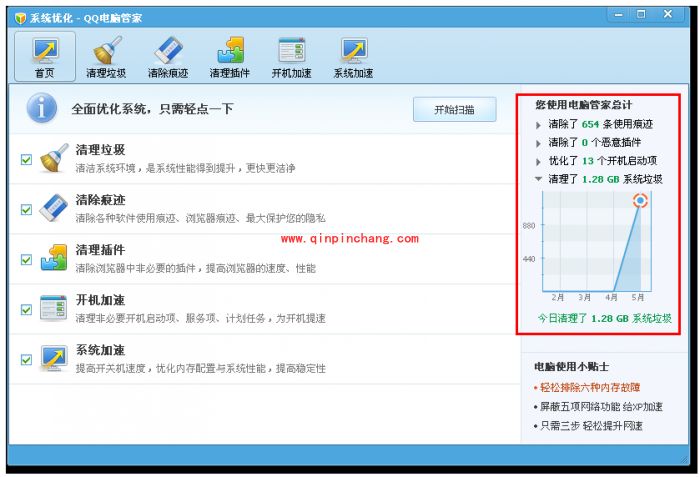The image size is (700, 477).
Task: Click the 清理插件 row title text
Action: [100, 250]
